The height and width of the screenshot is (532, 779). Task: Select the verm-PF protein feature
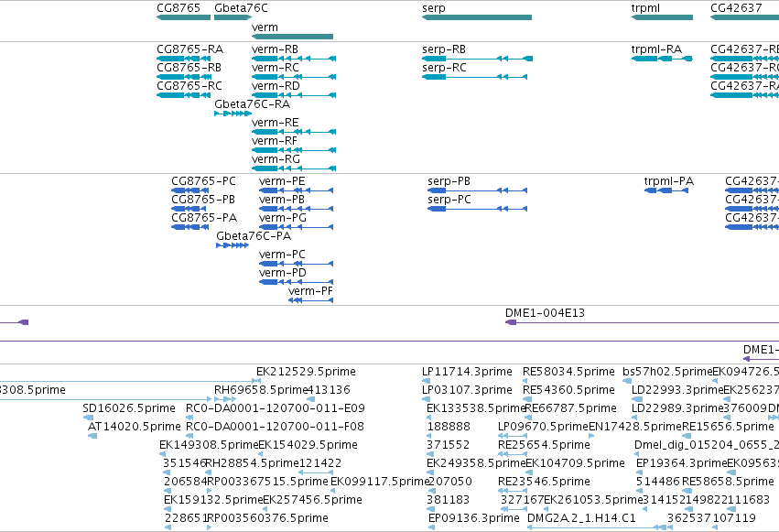[310, 300]
